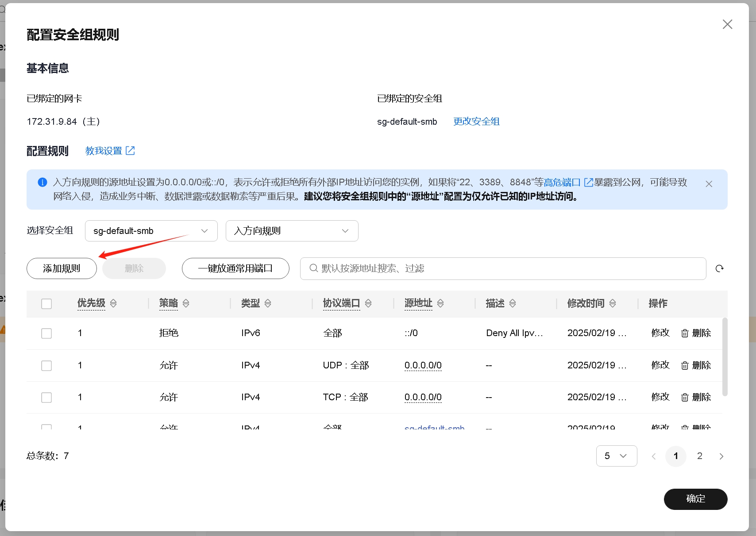Viewport: 756px width, 536px height.
Task: Check the IPv6 deny rule row
Action: pos(46,333)
